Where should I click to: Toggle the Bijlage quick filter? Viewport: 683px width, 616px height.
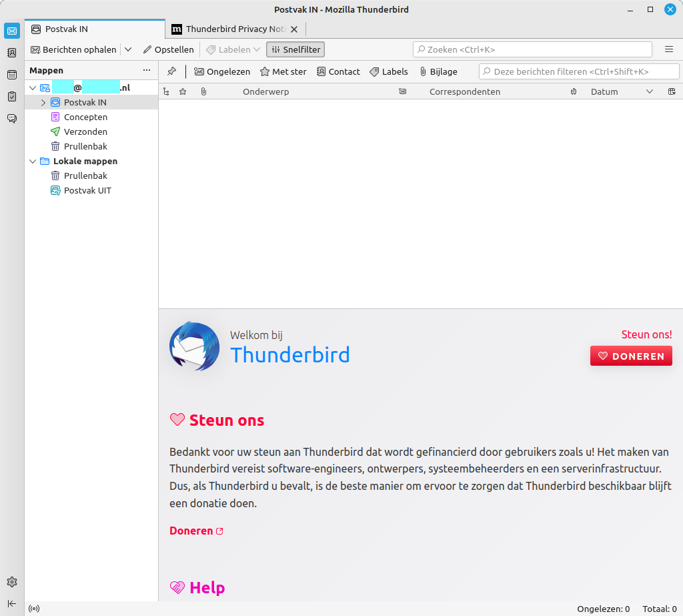point(438,71)
